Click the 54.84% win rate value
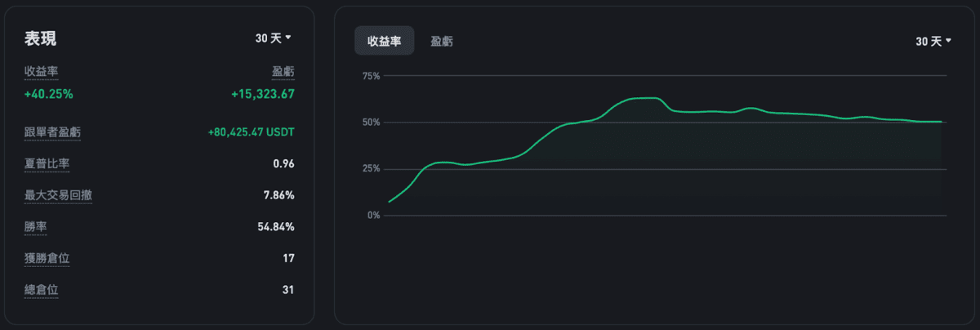 point(275,226)
